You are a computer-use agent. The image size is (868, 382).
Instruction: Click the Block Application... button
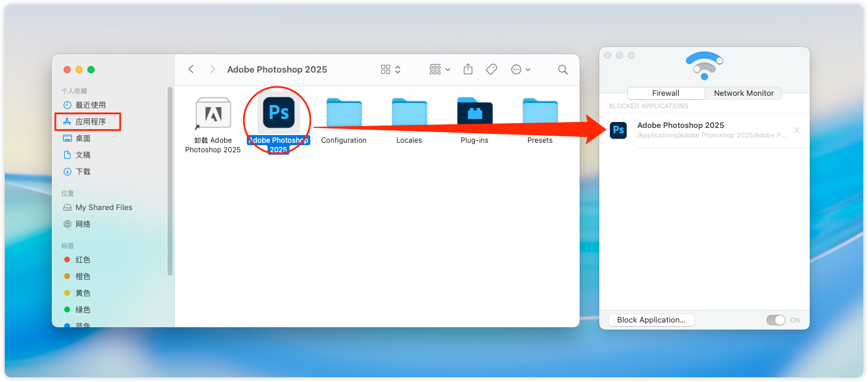pyautogui.click(x=651, y=320)
